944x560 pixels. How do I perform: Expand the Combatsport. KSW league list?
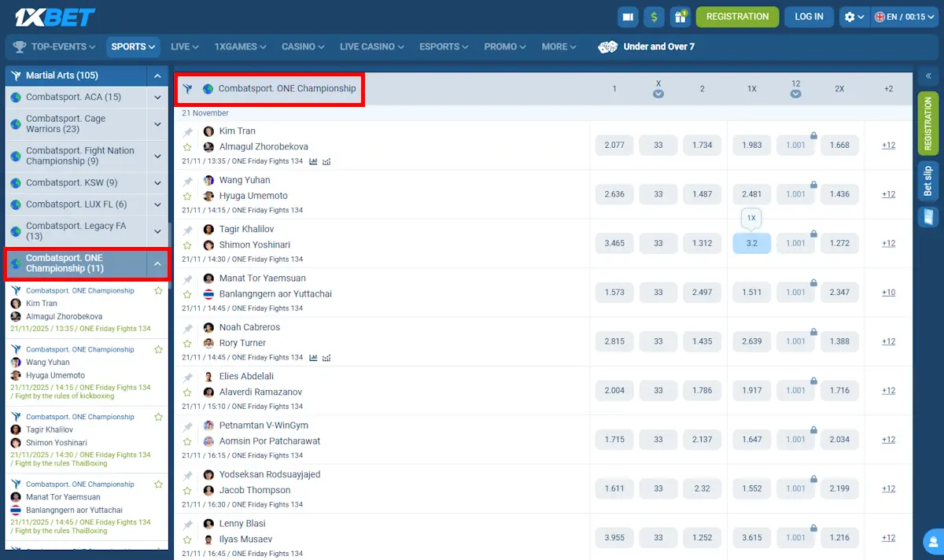coord(157,182)
